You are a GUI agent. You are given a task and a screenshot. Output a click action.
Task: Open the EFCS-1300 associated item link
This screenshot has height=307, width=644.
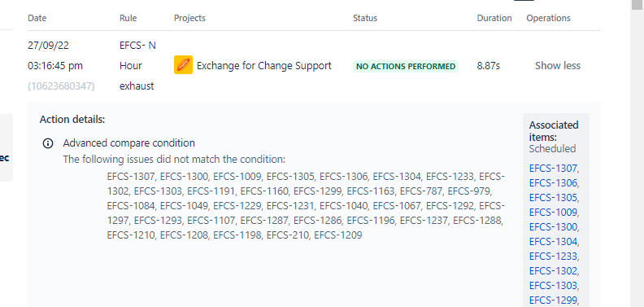tap(554, 227)
